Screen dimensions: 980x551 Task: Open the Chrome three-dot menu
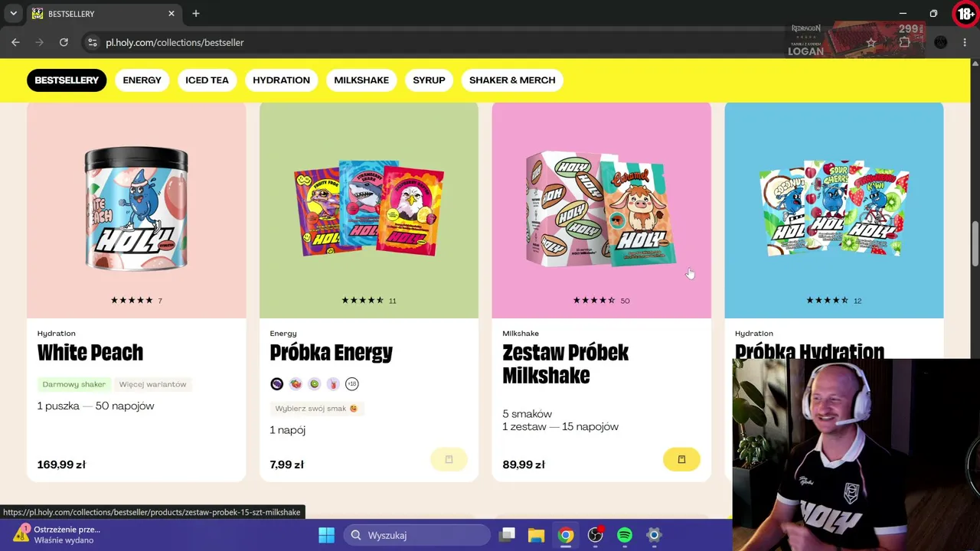coord(965,43)
